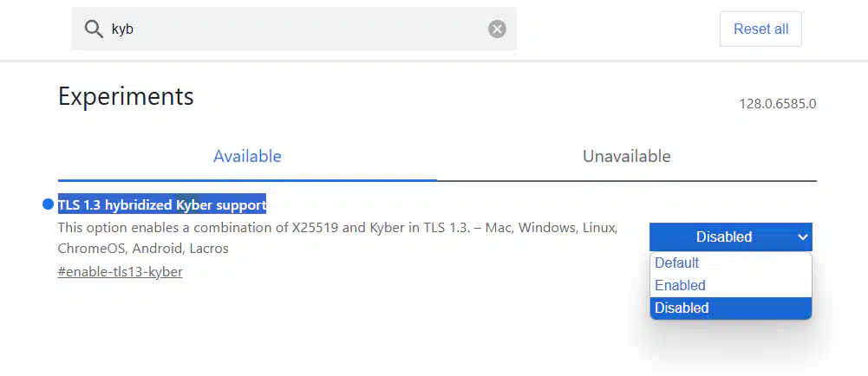
Task: Click the magnifying glass search icon
Action: 94,29
